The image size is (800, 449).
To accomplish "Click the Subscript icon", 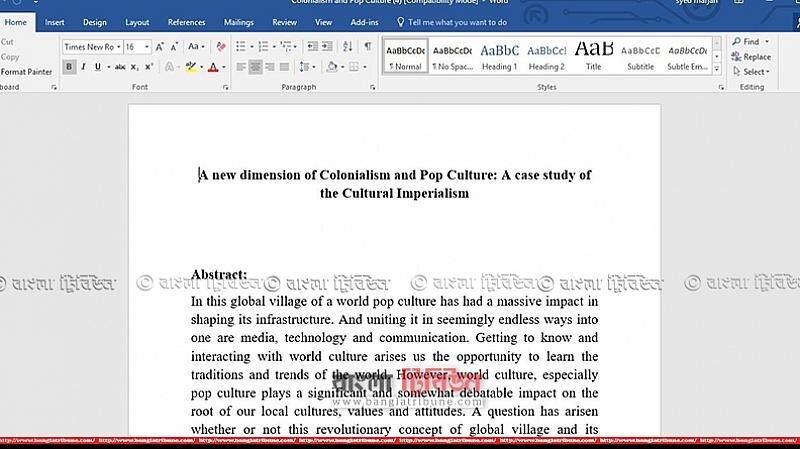I will (135, 67).
